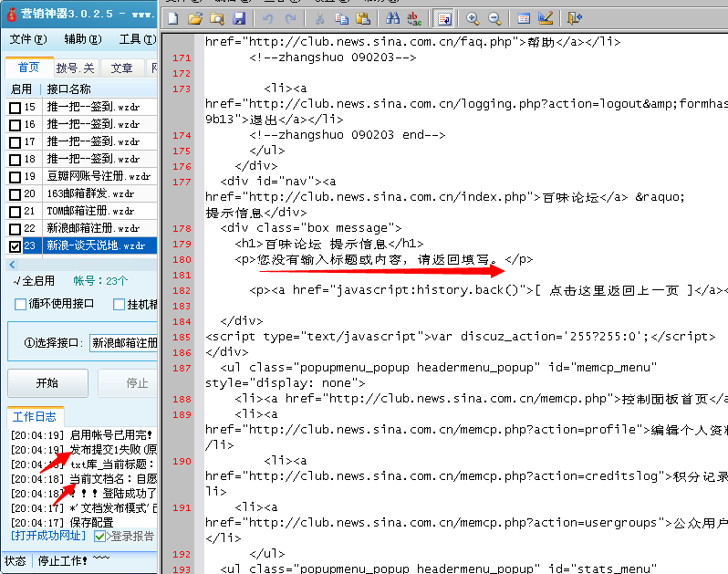Image resolution: width=728 pixels, height=574 pixels.
Task: Select row 豆瓣网账号注册.wzdr
Action: coord(99,176)
